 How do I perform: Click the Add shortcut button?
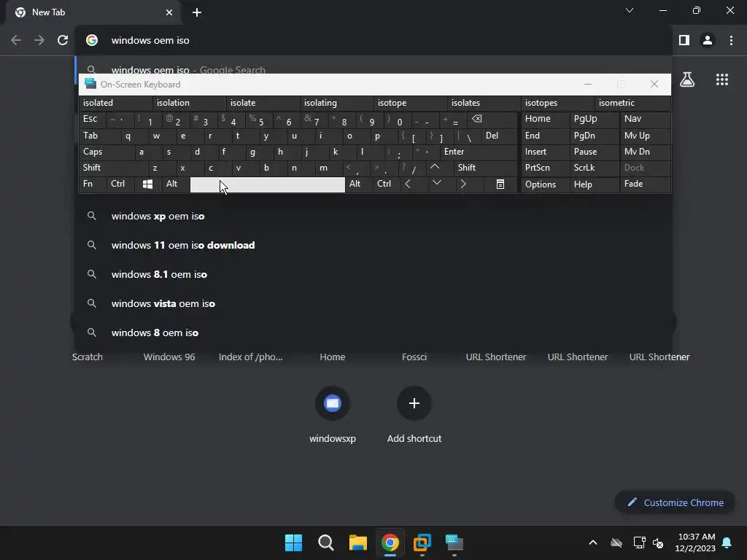[x=414, y=415]
